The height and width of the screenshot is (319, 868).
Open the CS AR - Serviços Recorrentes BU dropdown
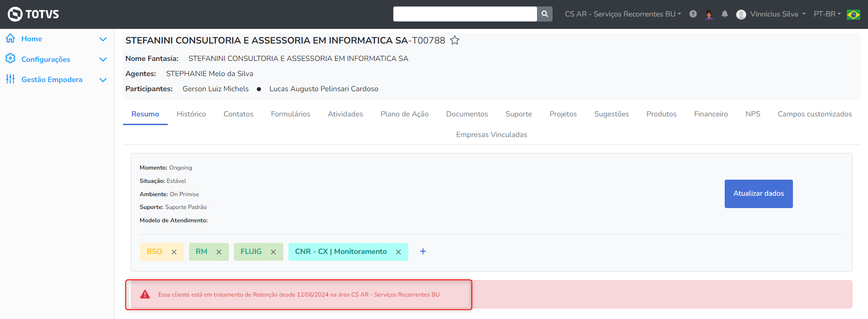(x=623, y=14)
